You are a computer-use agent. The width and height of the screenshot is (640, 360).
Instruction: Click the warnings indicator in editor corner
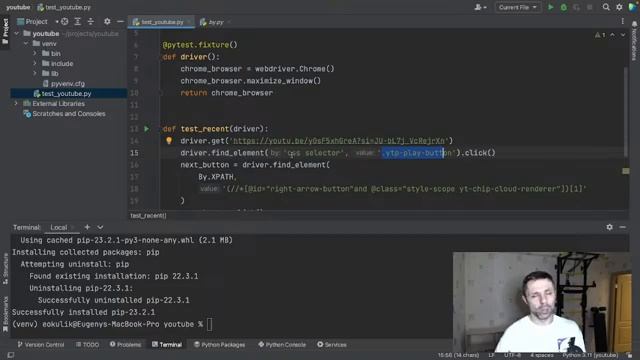(600, 35)
